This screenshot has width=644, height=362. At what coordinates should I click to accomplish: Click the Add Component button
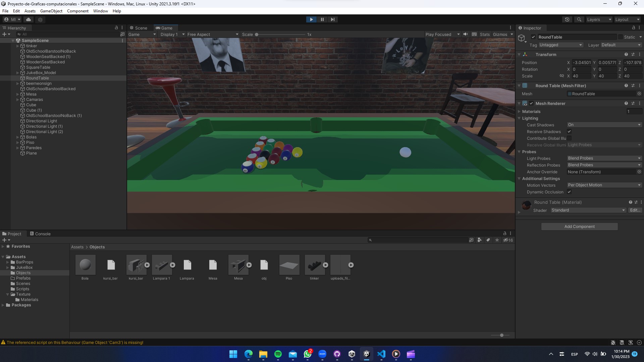[x=579, y=227]
